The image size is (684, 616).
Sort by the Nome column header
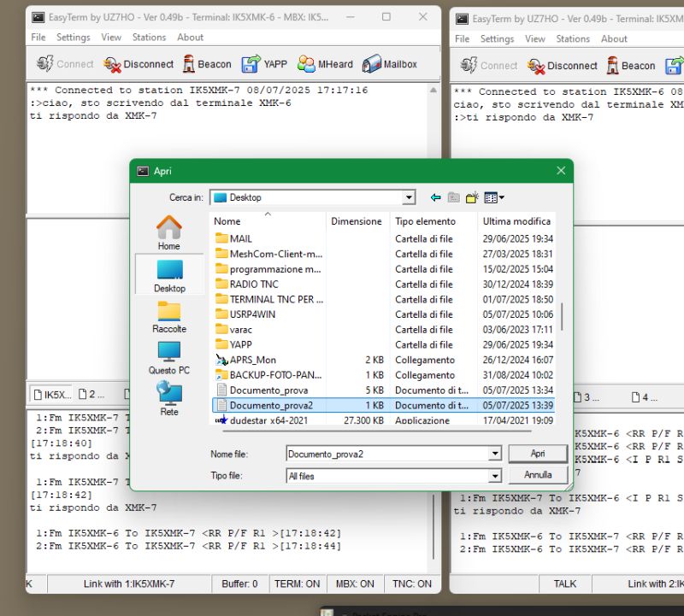pos(268,221)
